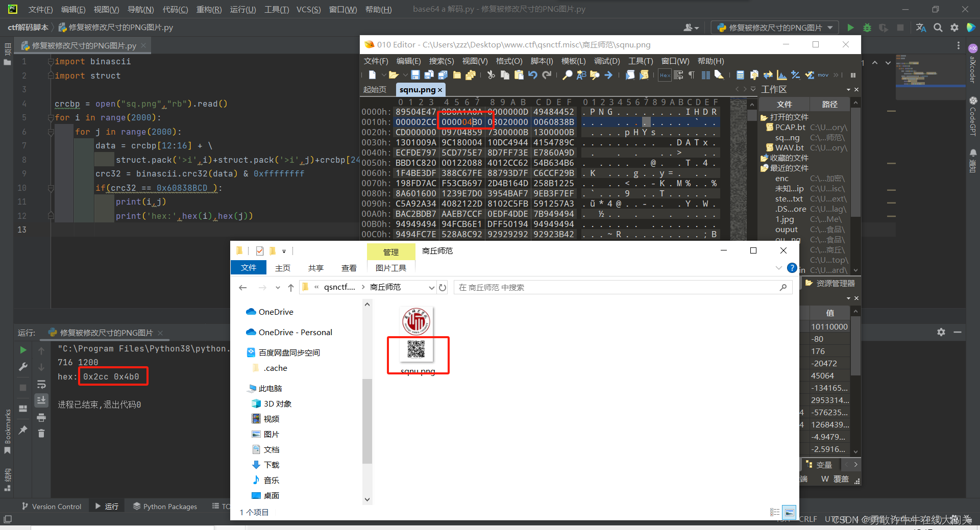
Task: Expand the Explorer address bar dropdown
Action: click(431, 287)
